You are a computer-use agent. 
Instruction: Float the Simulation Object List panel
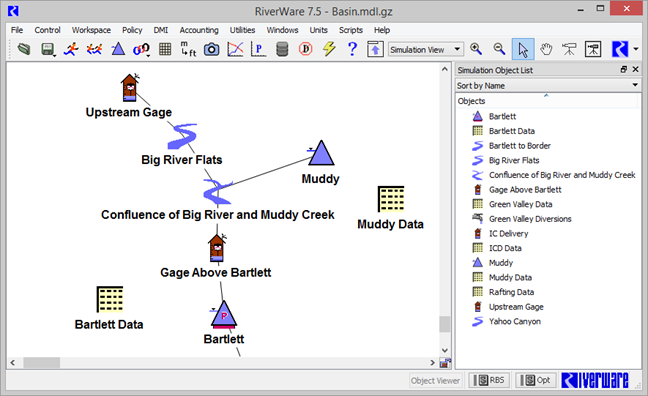tap(624, 69)
